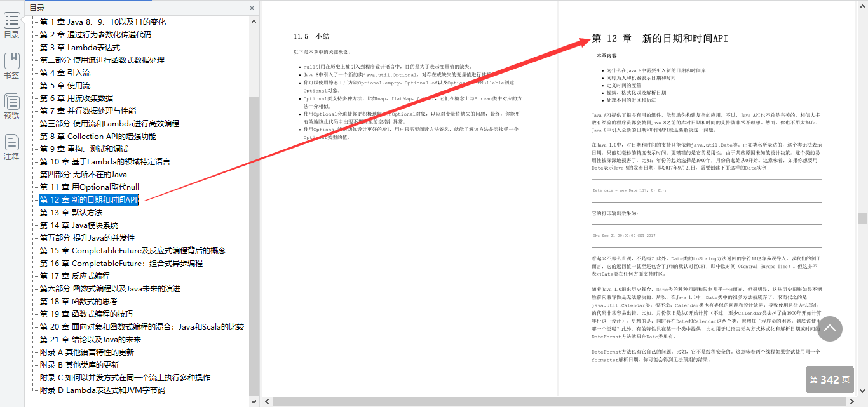Open 第五部分 提升Java的并发性
The image size is (868, 407).
point(87,237)
